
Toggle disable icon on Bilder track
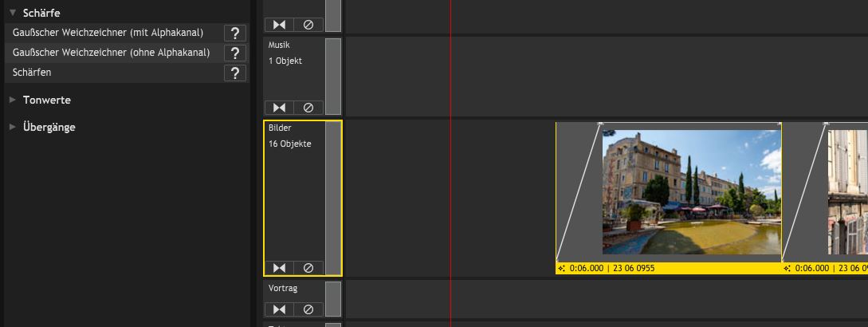[x=308, y=268]
